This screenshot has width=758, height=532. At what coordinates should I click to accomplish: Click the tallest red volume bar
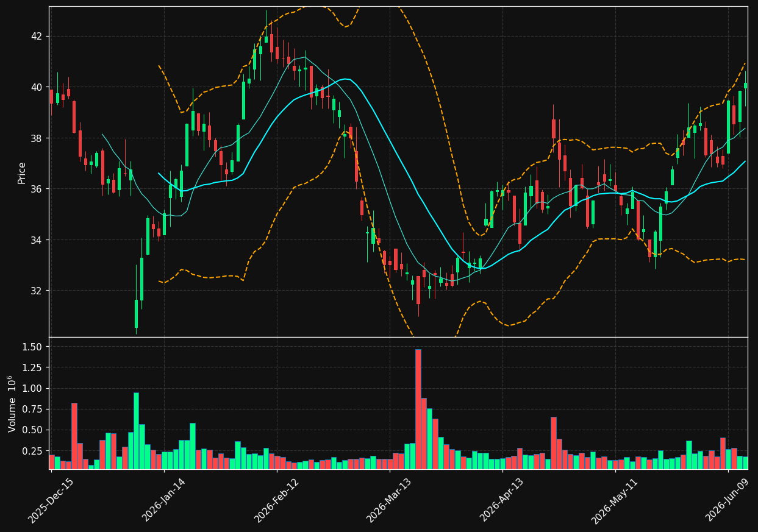click(418, 409)
